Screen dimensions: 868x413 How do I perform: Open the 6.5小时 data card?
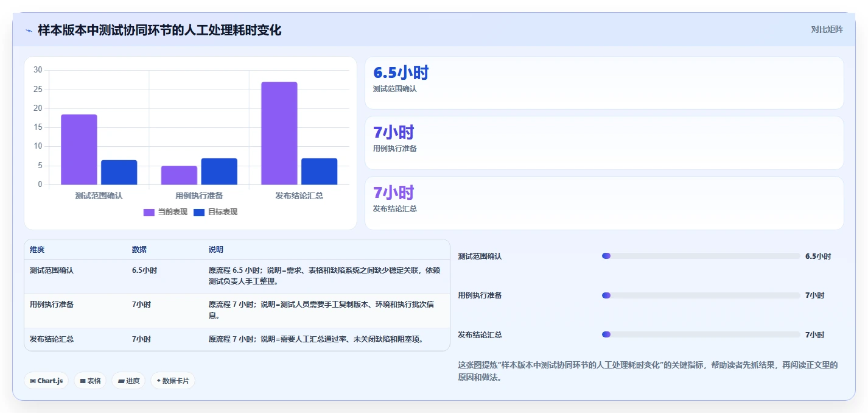604,83
